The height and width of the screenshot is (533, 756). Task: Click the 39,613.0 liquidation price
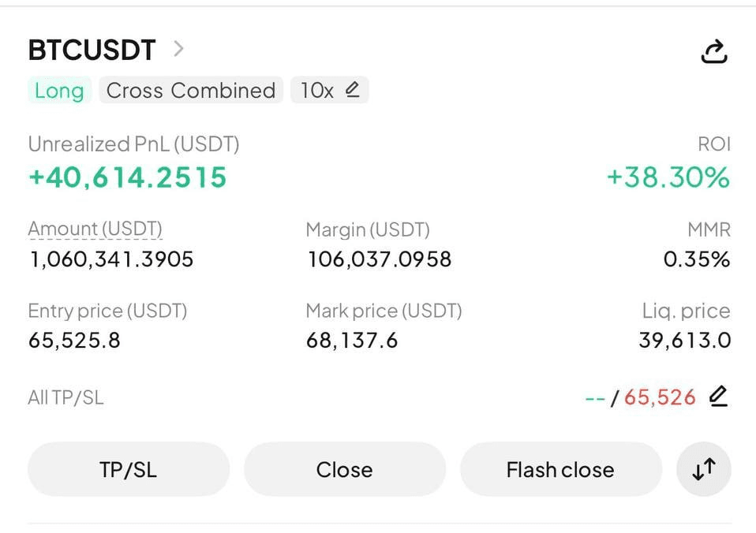pos(684,341)
